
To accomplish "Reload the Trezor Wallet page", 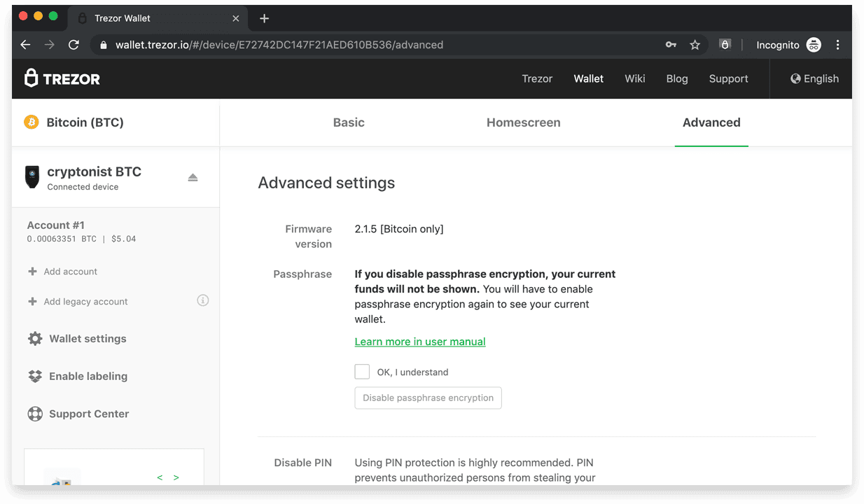I will (x=74, y=45).
